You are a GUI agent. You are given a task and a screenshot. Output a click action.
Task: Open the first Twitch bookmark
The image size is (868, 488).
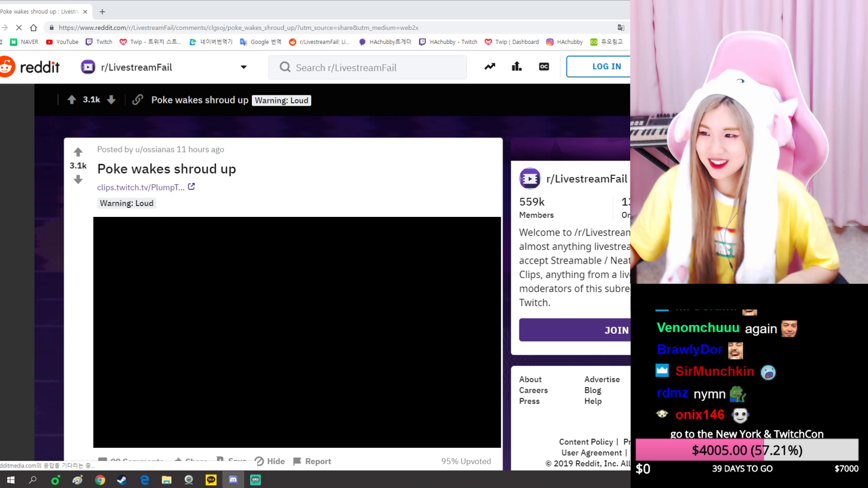click(x=99, y=42)
